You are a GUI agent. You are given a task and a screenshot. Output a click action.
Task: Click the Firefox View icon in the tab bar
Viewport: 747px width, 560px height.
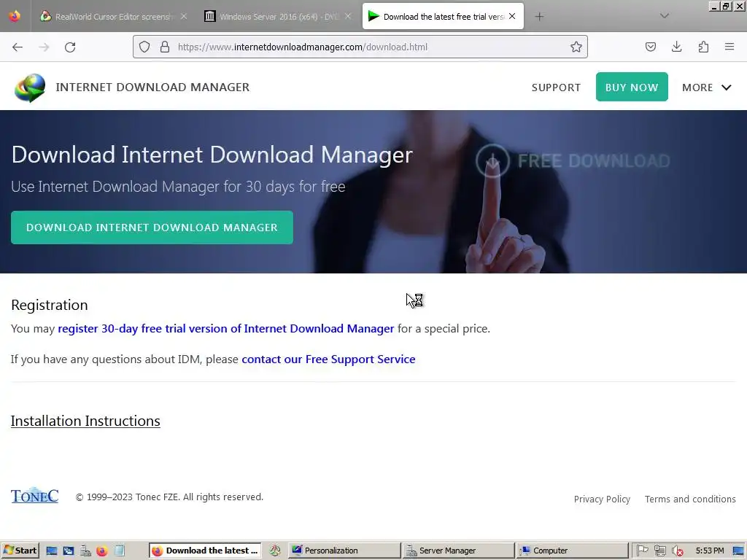[x=15, y=16]
